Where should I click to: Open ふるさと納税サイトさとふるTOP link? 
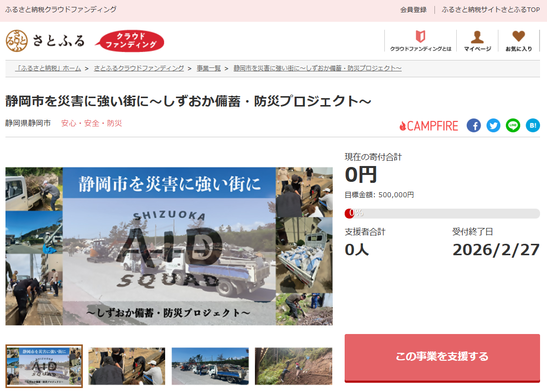pyautogui.click(x=490, y=10)
